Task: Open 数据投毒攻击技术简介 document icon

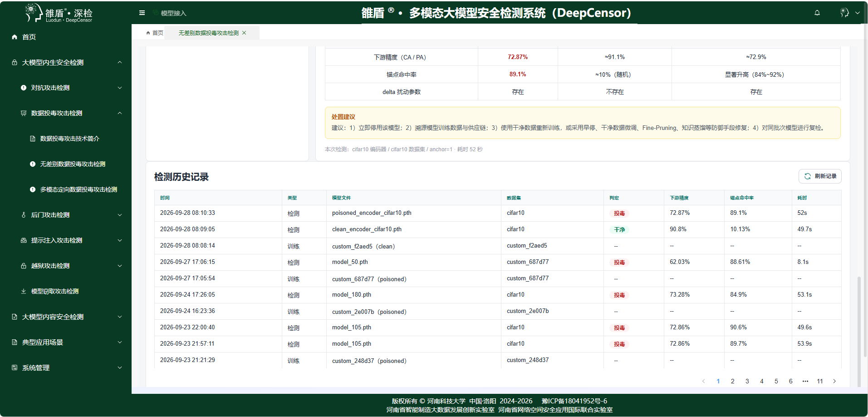Action: point(33,139)
